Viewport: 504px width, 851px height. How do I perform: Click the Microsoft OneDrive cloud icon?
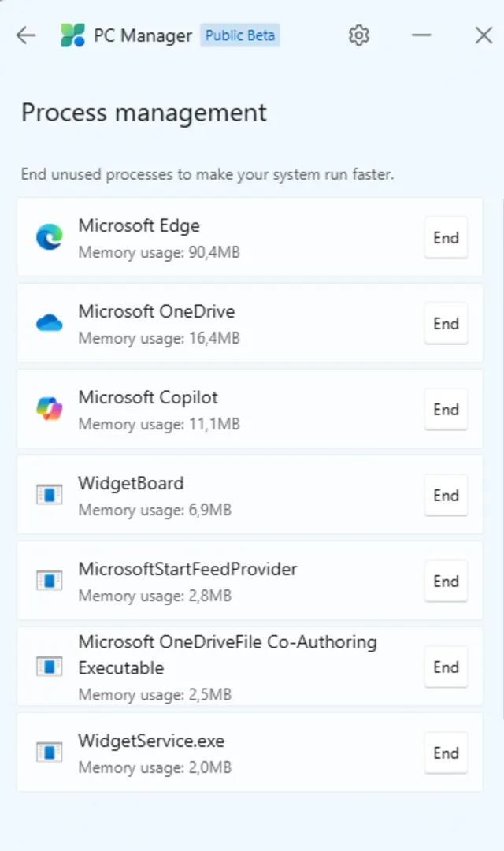(x=49, y=324)
